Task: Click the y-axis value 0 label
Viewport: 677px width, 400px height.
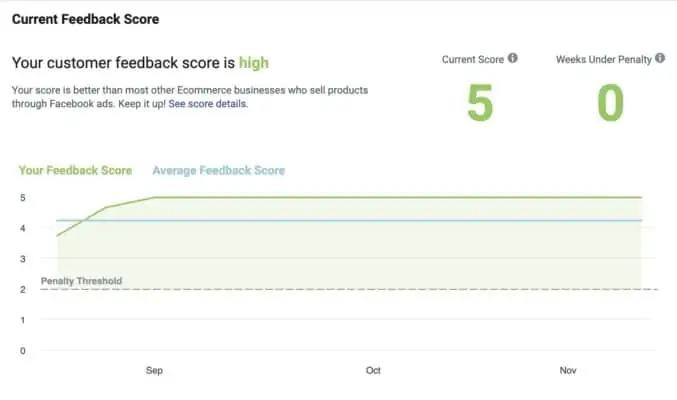Action: tap(22, 351)
